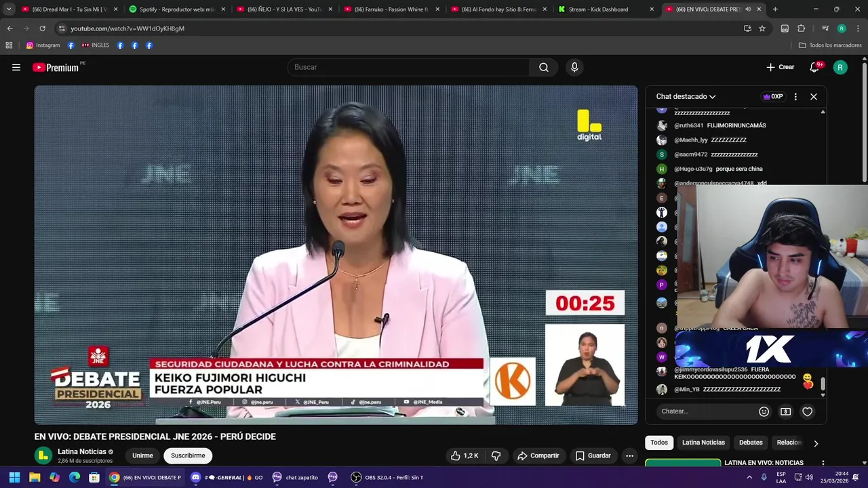Image resolution: width=868 pixels, height=488 pixels.
Task: Send a heart reaction in chat
Action: [807, 411]
